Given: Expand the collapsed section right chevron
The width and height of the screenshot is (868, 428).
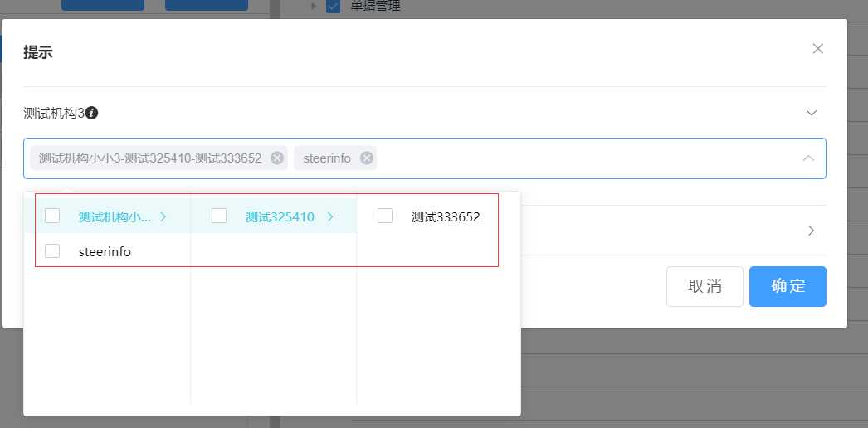Looking at the screenshot, I should pyautogui.click(x=812, y=231).
